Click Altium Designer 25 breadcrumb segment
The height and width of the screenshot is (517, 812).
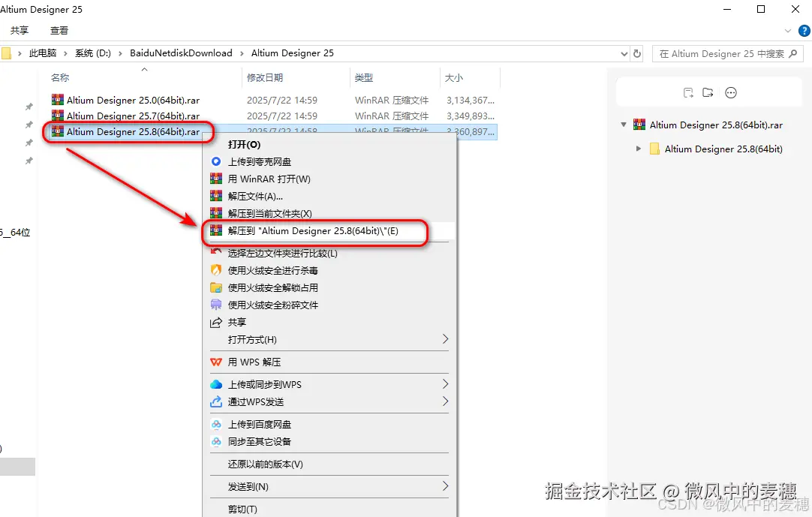293,53
